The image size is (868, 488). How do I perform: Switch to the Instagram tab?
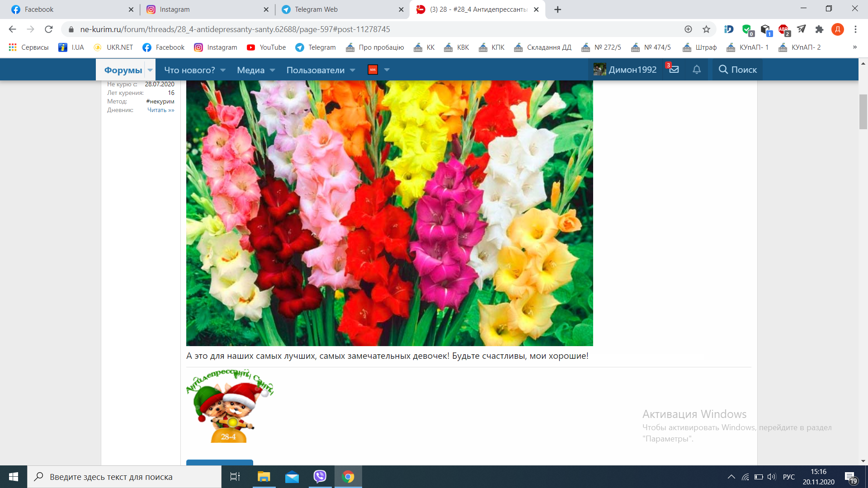[x=175, y=9]
